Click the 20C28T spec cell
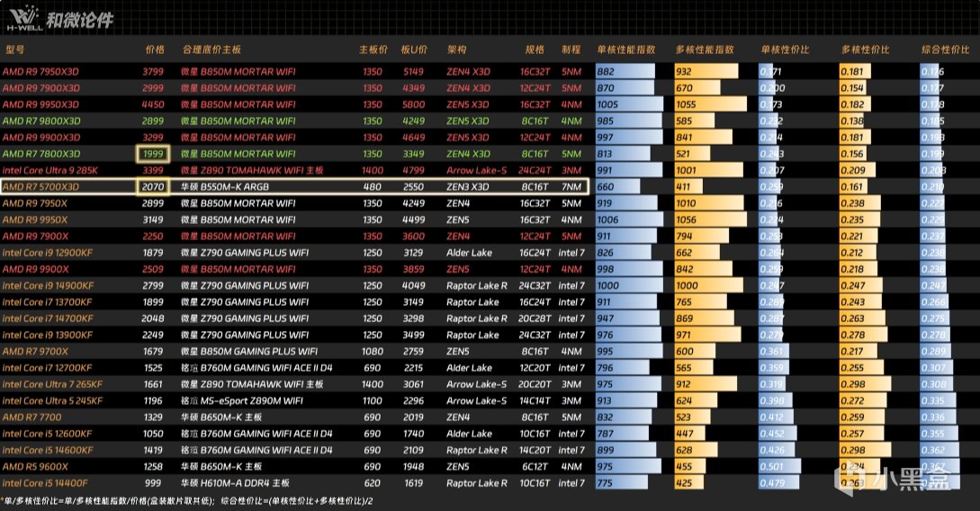The width and height of the screenshot is (980, 511). [x=535, y=318]
